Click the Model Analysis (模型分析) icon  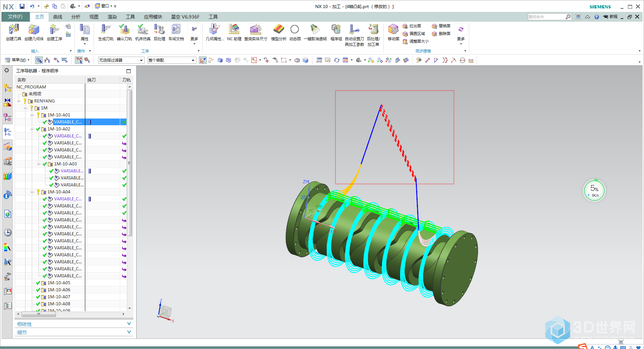coord(278,32)
